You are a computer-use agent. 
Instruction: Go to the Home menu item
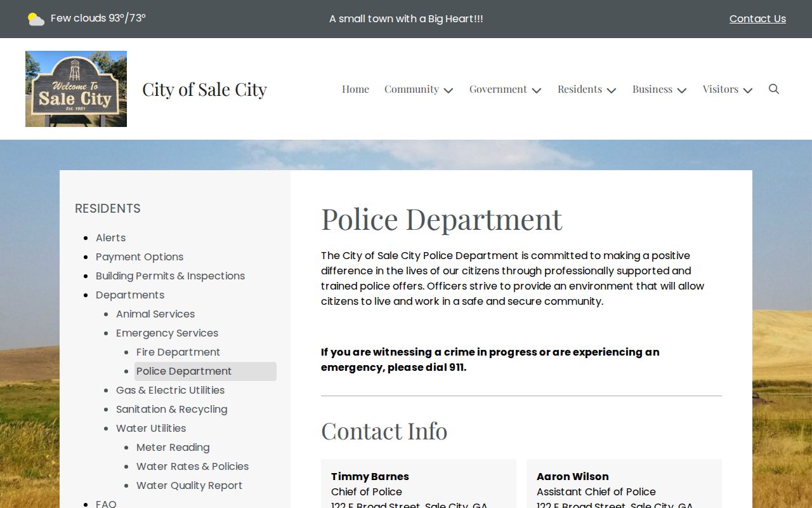pyautogui.click(x=355, y=89)
